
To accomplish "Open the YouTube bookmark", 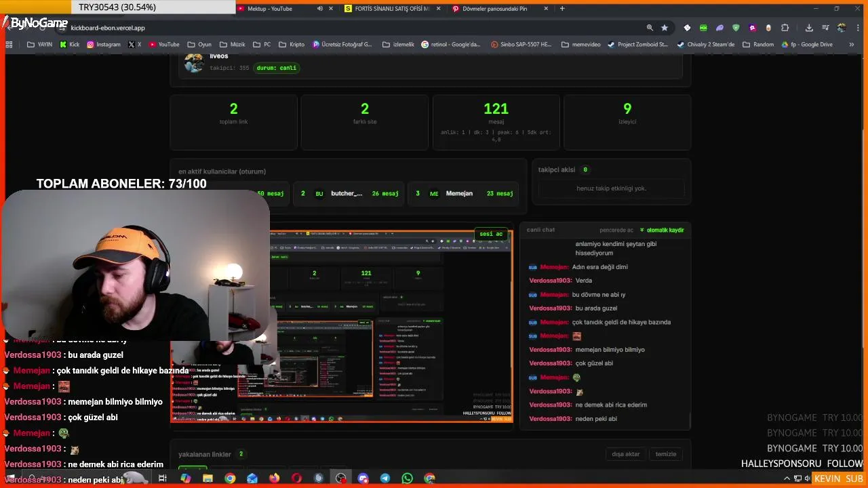I will tap(163, 45).
